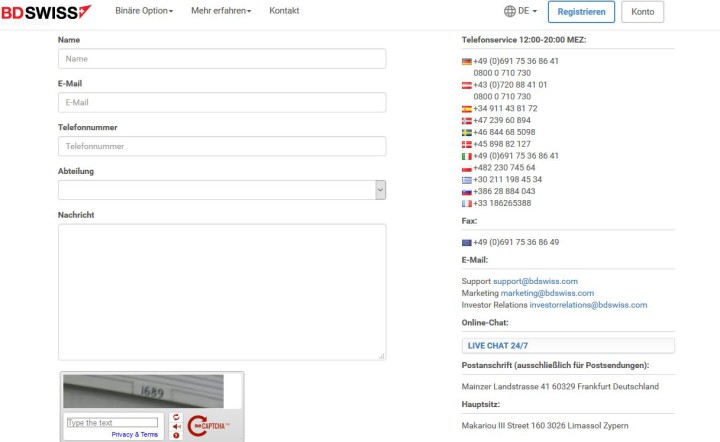Select Austrian number +43 (0)720 88 41 01
The image size is (720, 442).
click(x=510, y=85)
